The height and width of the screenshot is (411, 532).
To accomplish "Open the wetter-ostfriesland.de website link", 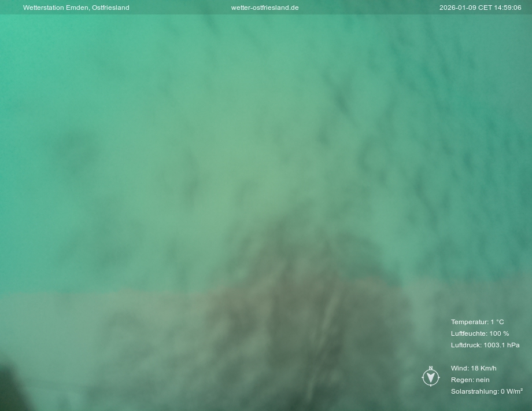I will [265, 8].
